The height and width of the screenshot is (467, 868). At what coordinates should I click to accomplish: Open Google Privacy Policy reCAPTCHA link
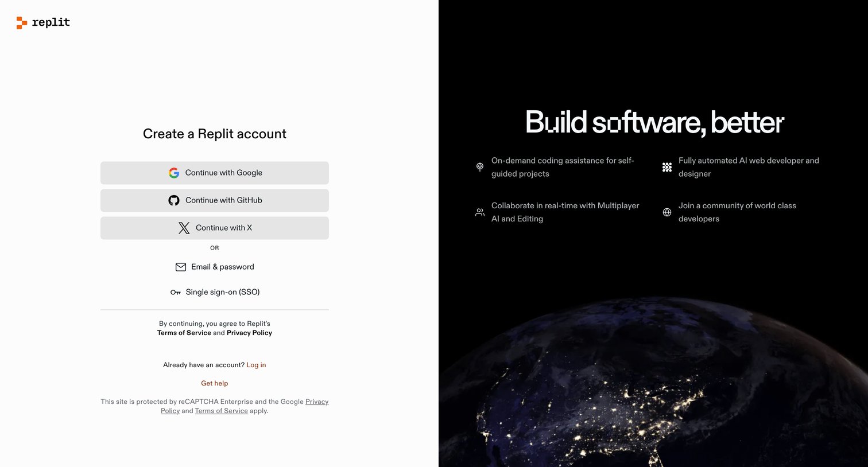[x=317, y=402]
